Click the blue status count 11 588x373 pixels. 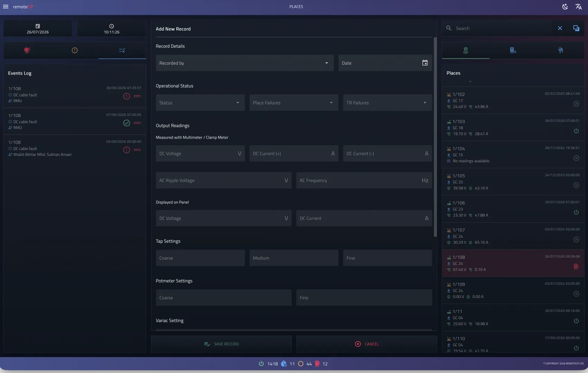point(288,364)
